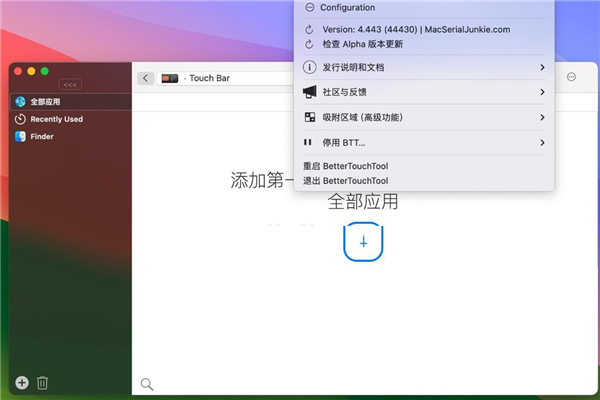600x400 pixels.
Task: Click the search magnifier icon
Action: click(x=147, y=384)
